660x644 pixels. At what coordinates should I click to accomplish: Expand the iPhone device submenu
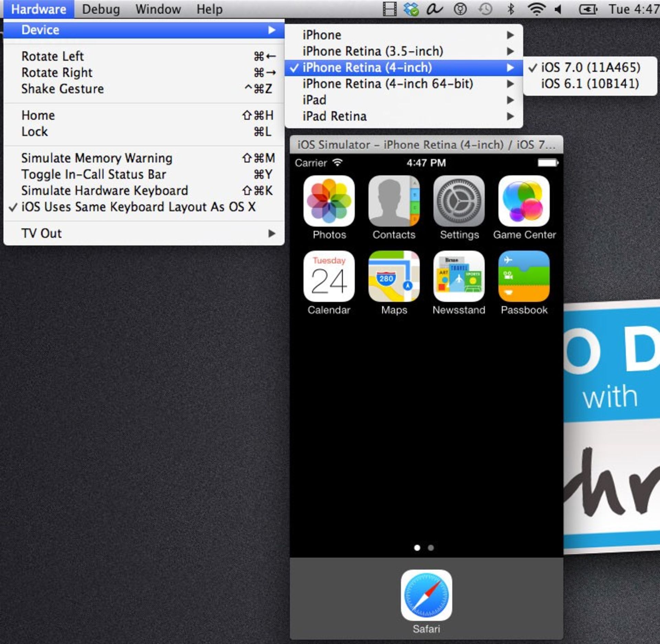tap(404, 35)
